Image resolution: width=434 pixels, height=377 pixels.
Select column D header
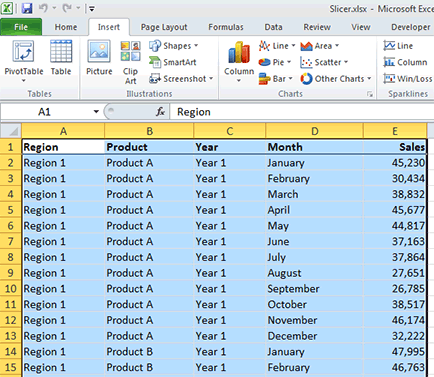tap(314, 131)
